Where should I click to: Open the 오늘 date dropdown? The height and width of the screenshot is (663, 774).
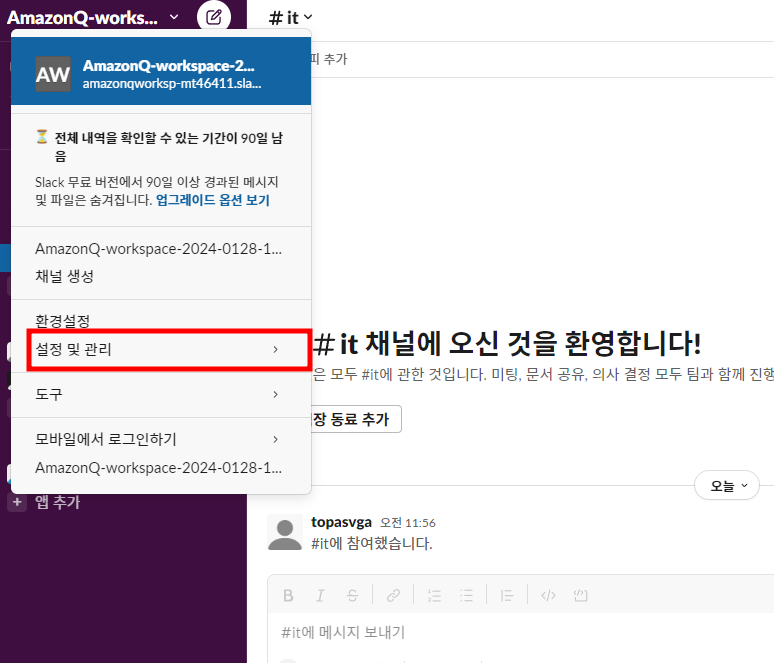[x=727, y=486]
